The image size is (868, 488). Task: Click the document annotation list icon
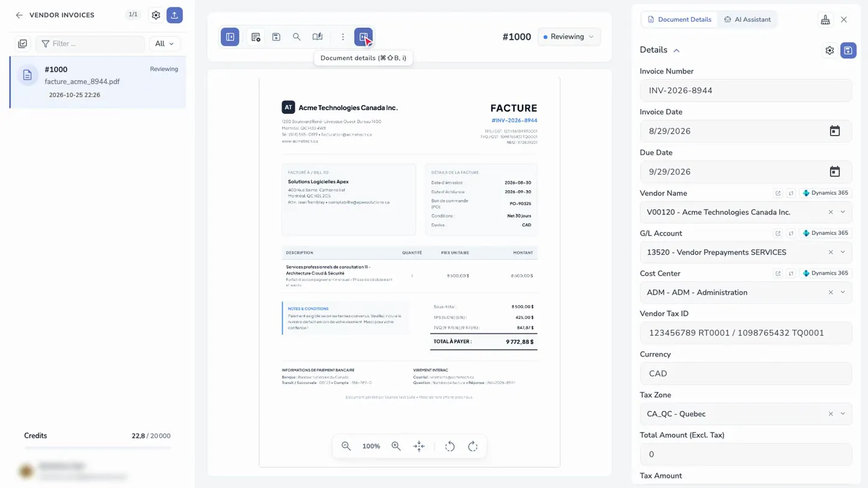[x=256, y=37]
